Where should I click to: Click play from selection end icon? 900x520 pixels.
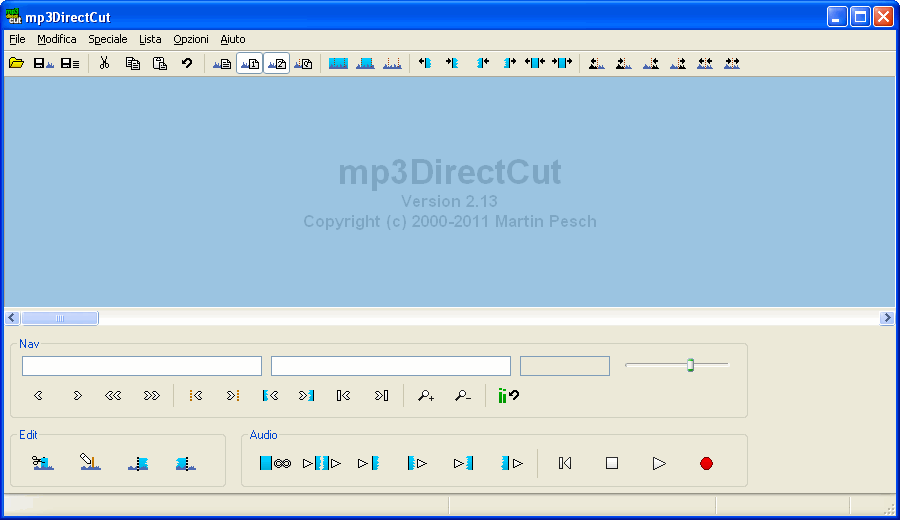point(511,463)
